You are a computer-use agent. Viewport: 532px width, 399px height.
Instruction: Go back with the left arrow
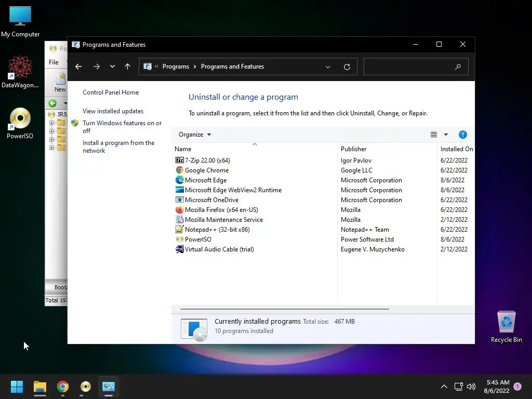pos(78,66)
